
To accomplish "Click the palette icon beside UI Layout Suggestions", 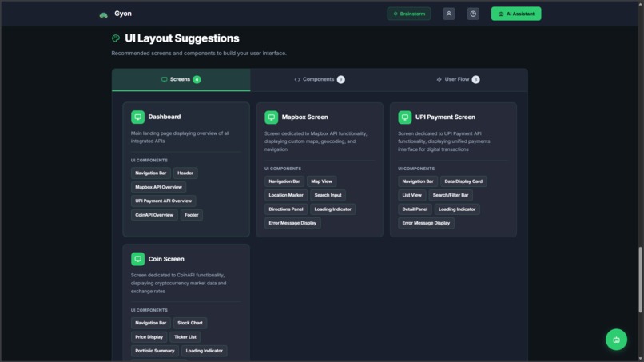I will (116, 38).
